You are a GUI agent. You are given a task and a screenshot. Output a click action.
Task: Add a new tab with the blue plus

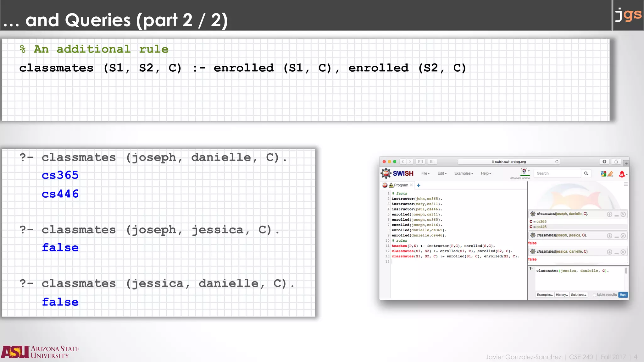(x=419, y=185)
